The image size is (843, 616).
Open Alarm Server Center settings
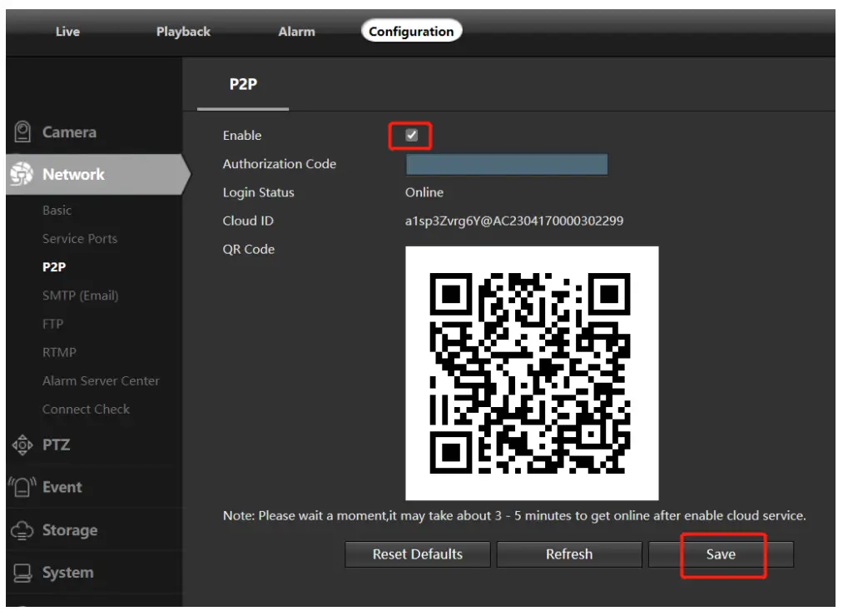click(x=101, y=381)
